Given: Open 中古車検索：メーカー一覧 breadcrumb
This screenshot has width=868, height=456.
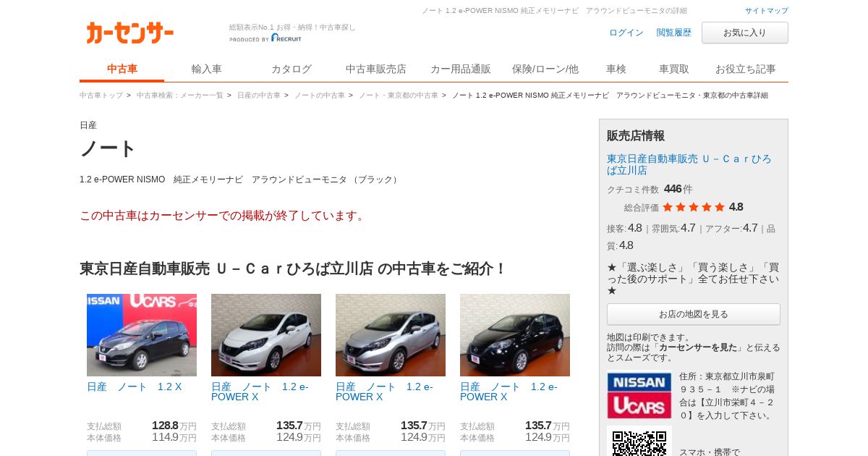Looking at the screenshot, I should point(180,96).
